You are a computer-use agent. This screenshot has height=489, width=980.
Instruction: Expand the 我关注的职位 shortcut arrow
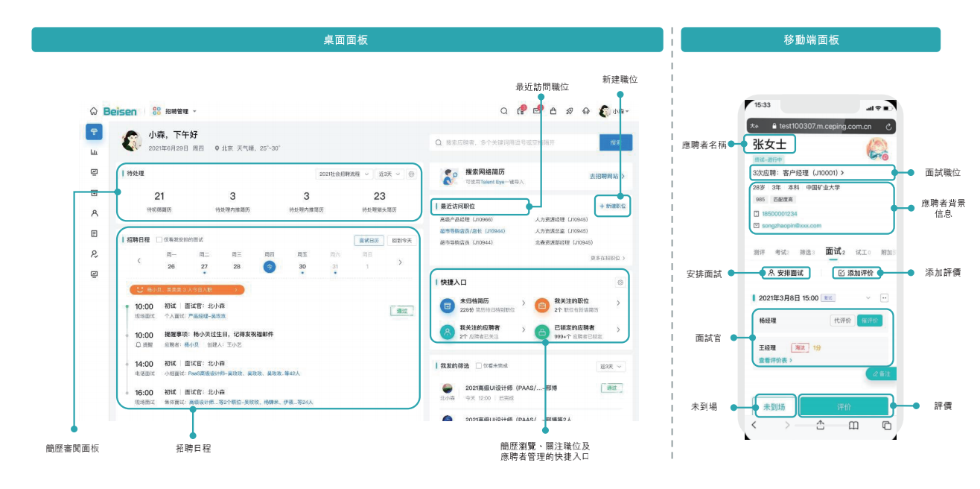(618, 303)
